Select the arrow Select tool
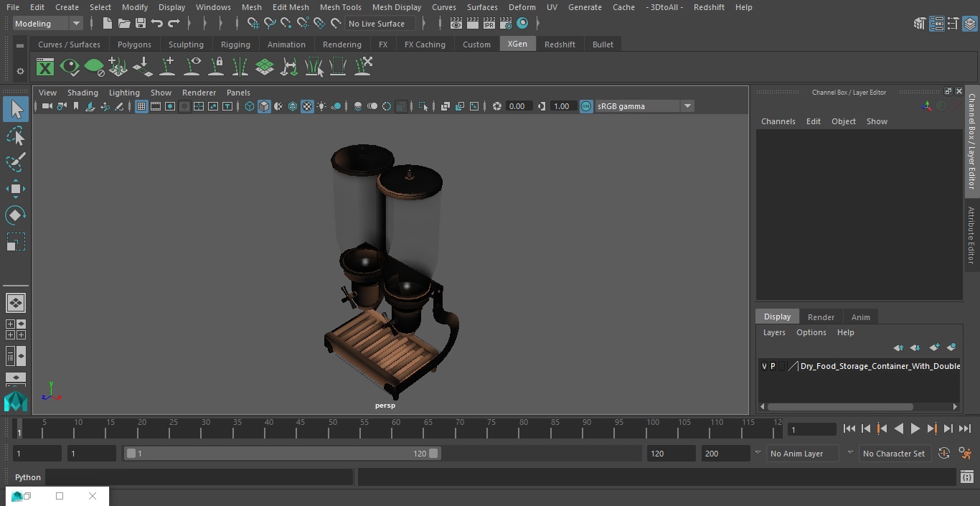 pyautogui.click(x=16, y=109)
